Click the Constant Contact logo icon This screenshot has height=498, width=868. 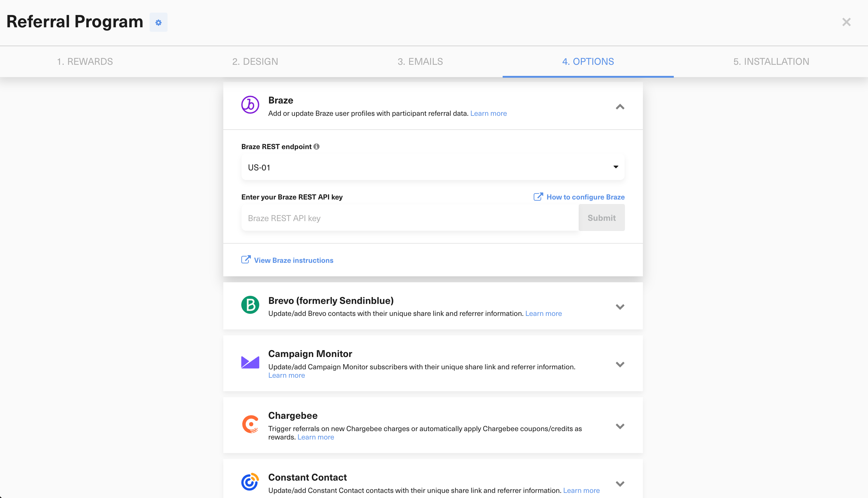coord(250,481)
